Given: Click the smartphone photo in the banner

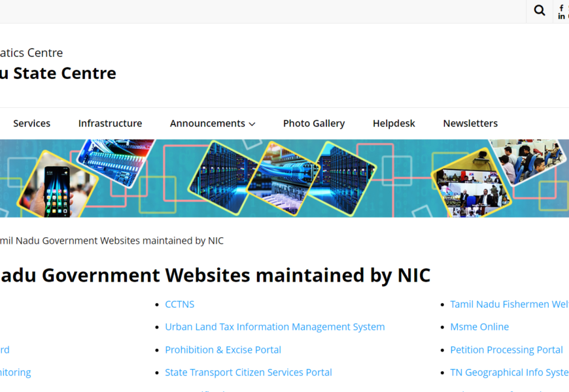Looking at the screenshot, I should pos(58,185).
